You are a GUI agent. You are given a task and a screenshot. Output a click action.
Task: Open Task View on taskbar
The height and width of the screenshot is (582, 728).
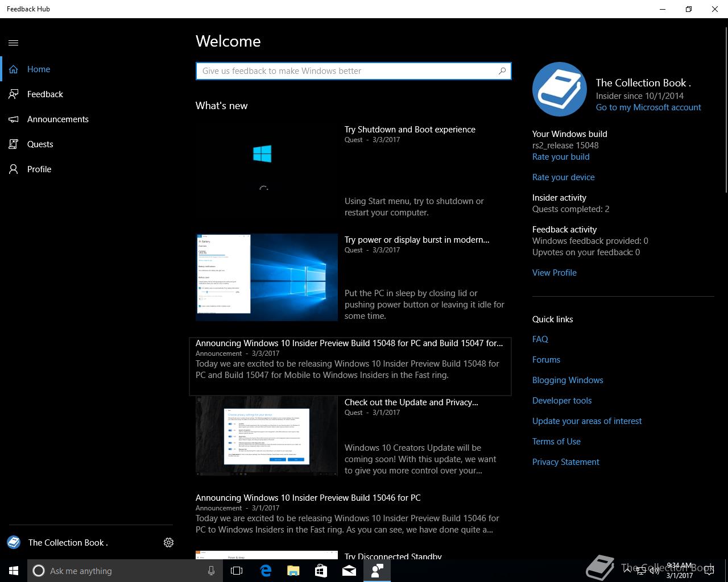point(237,571)
